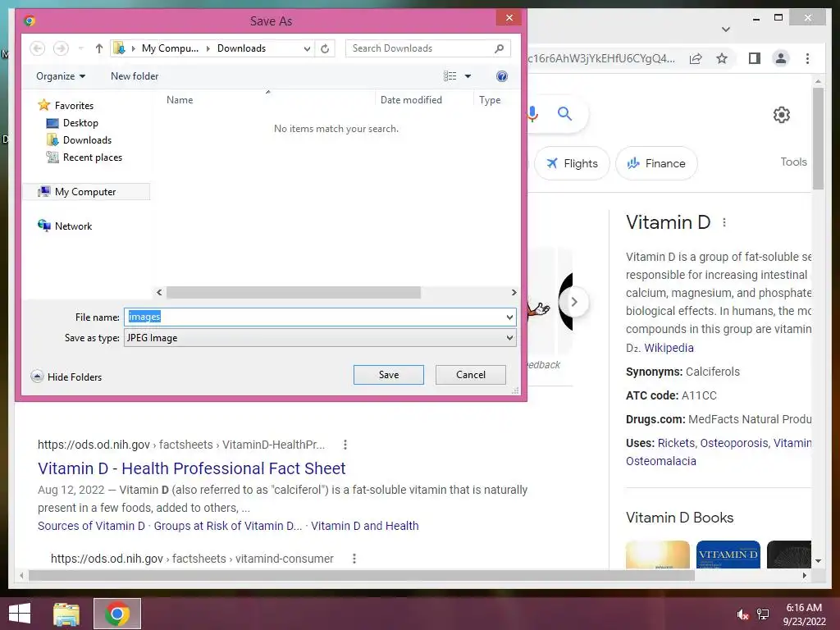Go forward in Save As dialog
Image resolution: width=840 pixels, height=630 pixels.
pyautogui.click(x=61, y=48)
